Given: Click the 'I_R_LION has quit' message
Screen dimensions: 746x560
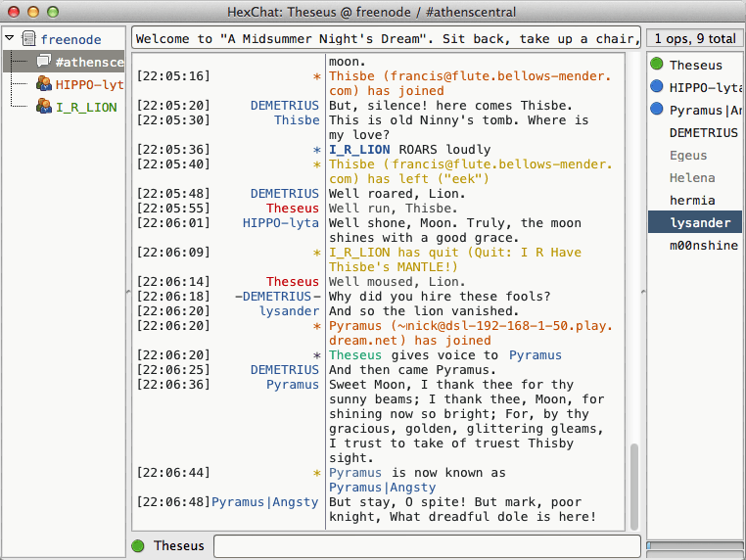Looking at the screenshot, I should click(455, 259).
